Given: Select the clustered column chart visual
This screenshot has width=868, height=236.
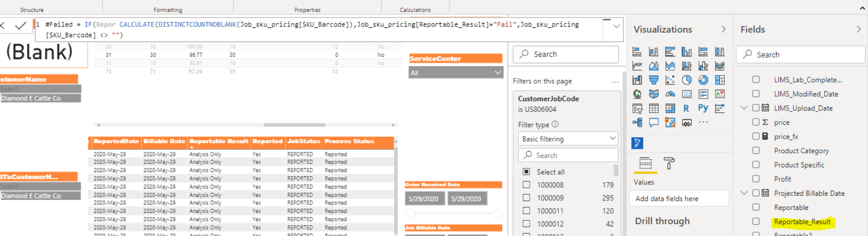Looking at the screenshot, I should coord(687,52).
